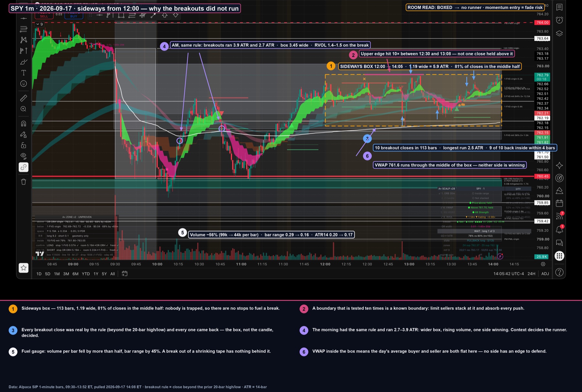Pick arrow down marker in floating toolbar

click(176, 15)
